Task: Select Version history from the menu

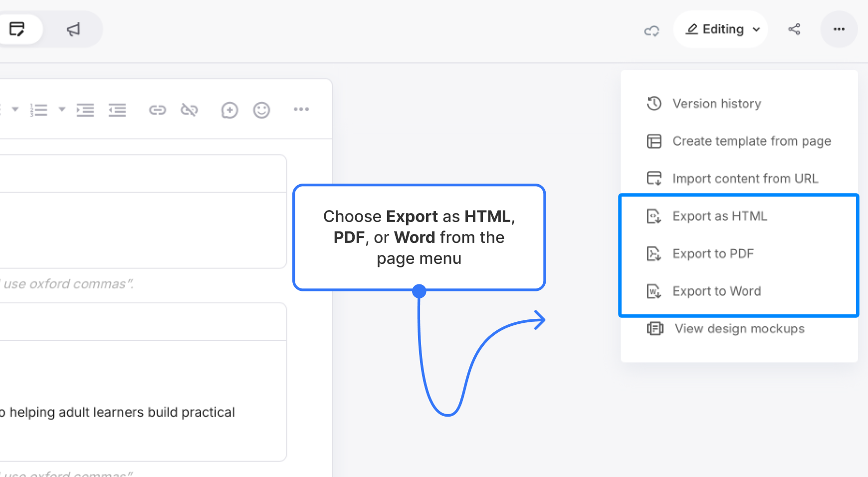Action: [717, 104]
